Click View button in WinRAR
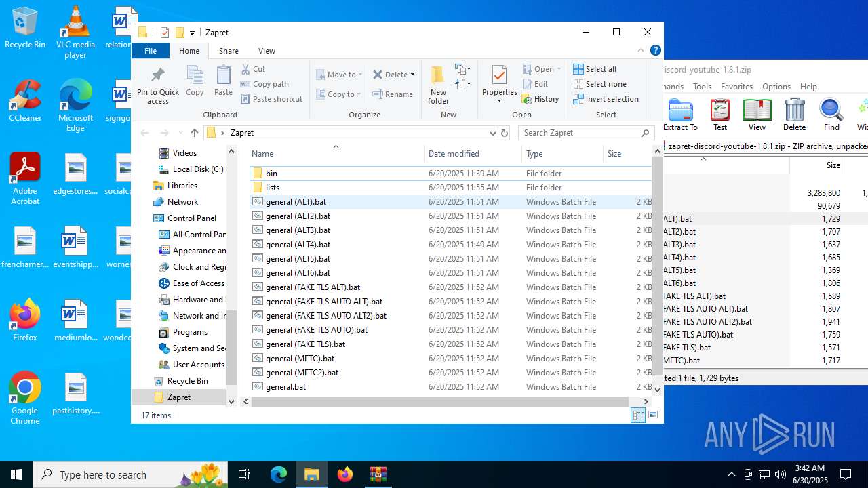 [757, 115]
